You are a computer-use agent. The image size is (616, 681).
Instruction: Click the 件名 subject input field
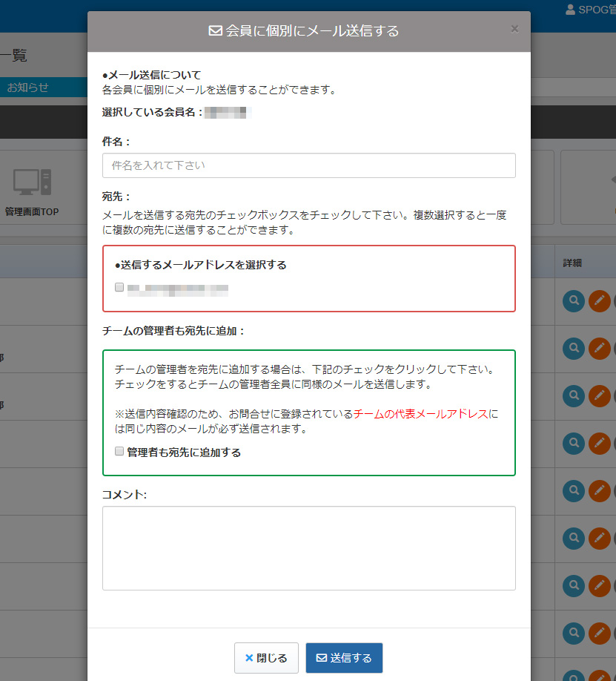coord(308,165)
